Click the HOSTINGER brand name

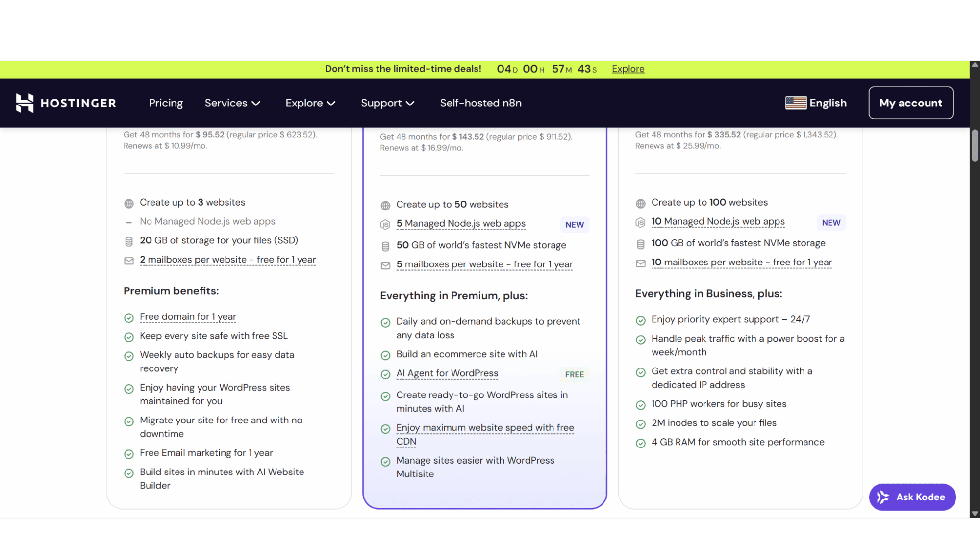point(78,103)
